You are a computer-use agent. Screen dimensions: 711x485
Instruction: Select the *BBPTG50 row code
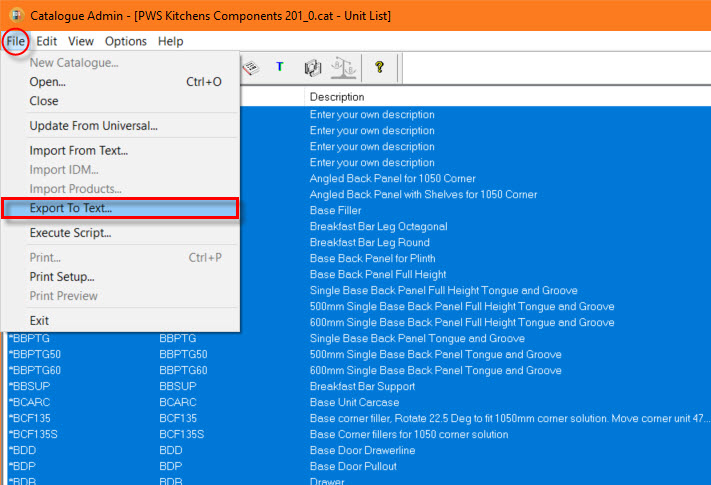click(x=35, y=354)
